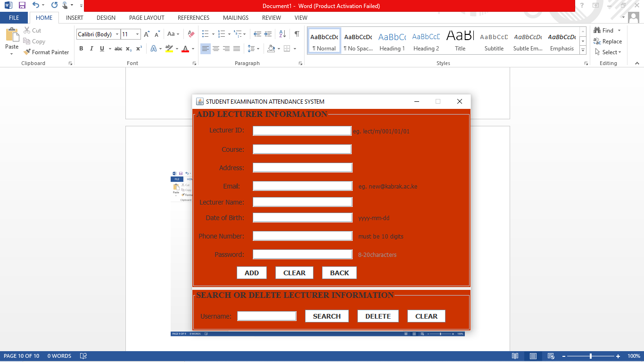Apply yellow text highlighting
This screenshot has width=644, height=362.
click(170, 49)
